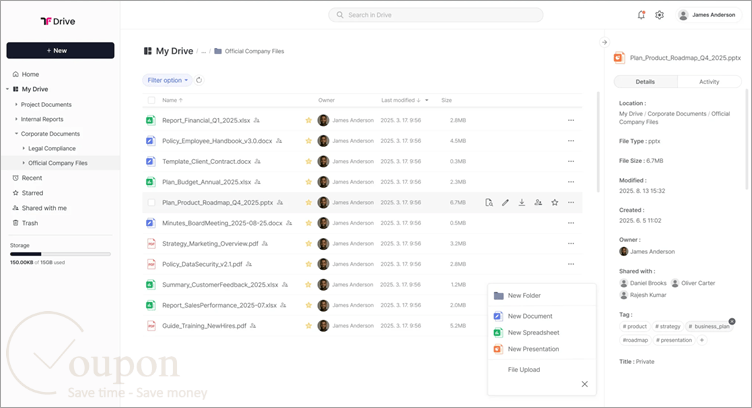
Task: Click the pencil rename icon in Roadmap row
Action: (x=505, y=202)
